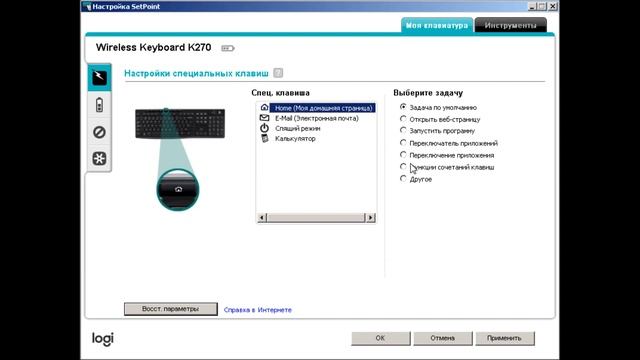The width and height of the screenshot is (640, 360).
Task: Click the envelope E-Mail icon
Action: pyautogui.click(x=264, y=118)
